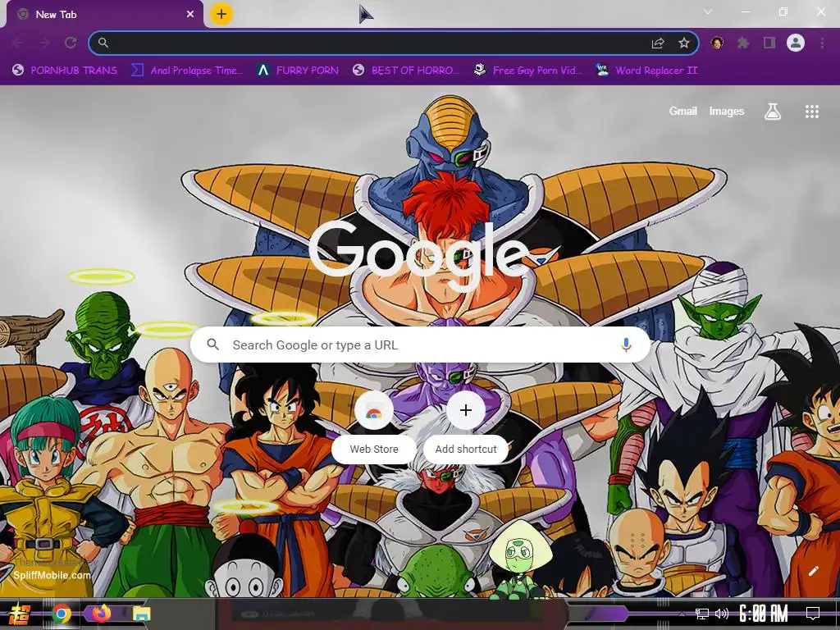Open Search Labs flask icon
The width and height of the screenshot is (840, 630).
coord(773,112)
